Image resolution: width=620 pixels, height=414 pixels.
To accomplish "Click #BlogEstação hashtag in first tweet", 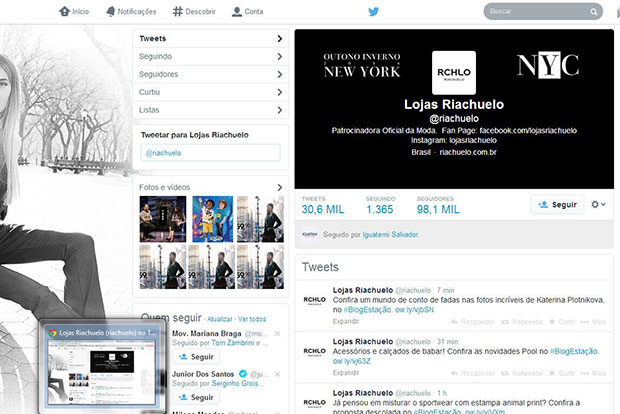I will (368, 310).
